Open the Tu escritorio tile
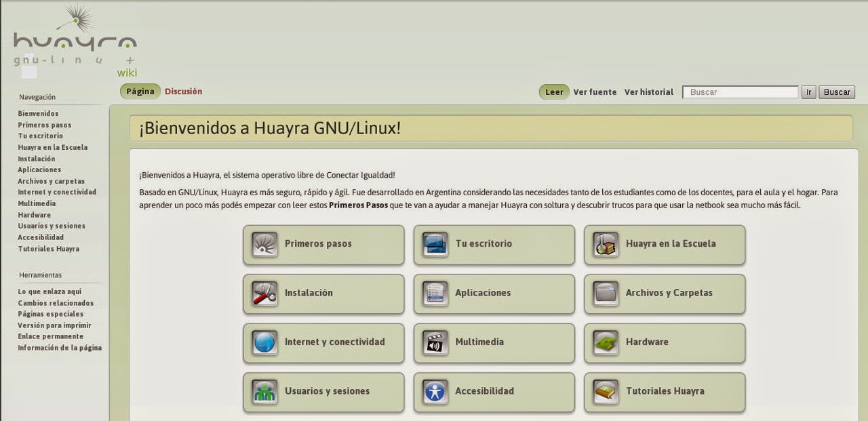The height and width of the screenshot is (421, 868). (494, 244)
